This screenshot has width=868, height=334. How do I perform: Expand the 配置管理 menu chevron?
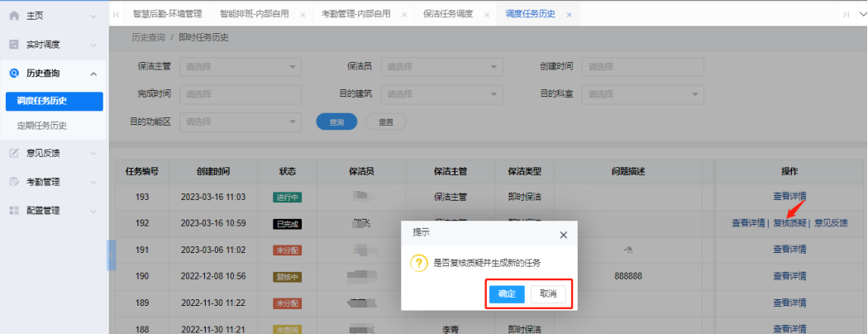[93, 211]
